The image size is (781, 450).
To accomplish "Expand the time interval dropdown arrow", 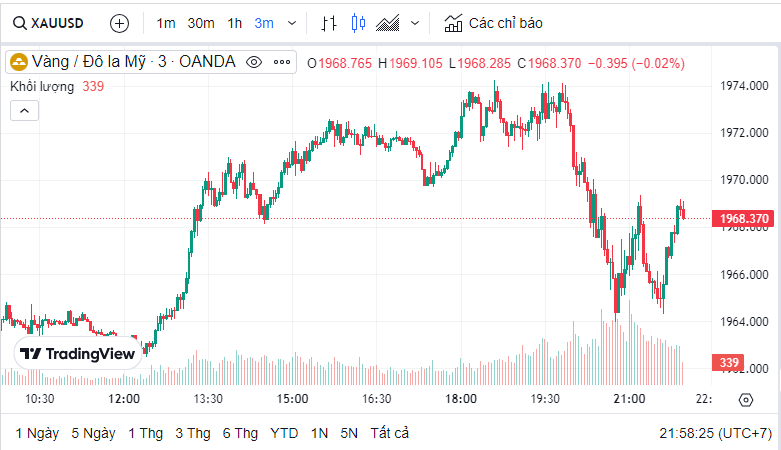I will [x=291, y=23].
